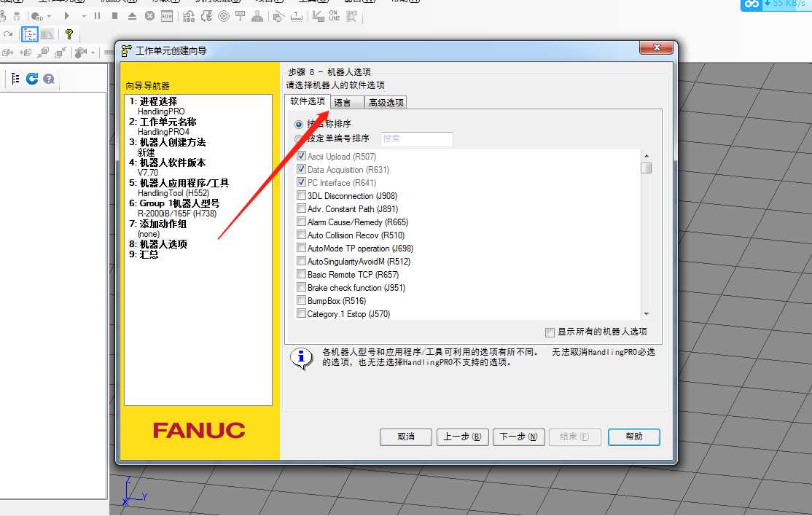Viewport: 812px width, 516px height.
Task: Open dropdown arrow next to camera icon
Action: click(93, 52)
